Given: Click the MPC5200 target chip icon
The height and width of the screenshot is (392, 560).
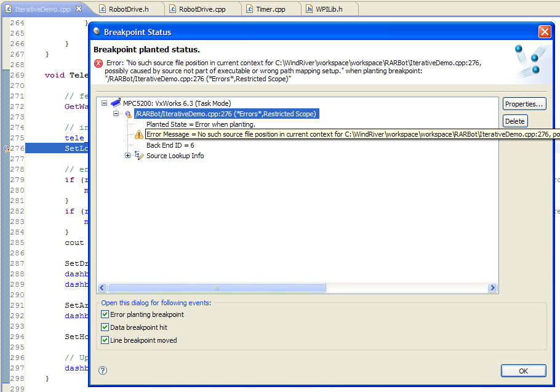Looking at the screenshot, I should tap(116, 103).
